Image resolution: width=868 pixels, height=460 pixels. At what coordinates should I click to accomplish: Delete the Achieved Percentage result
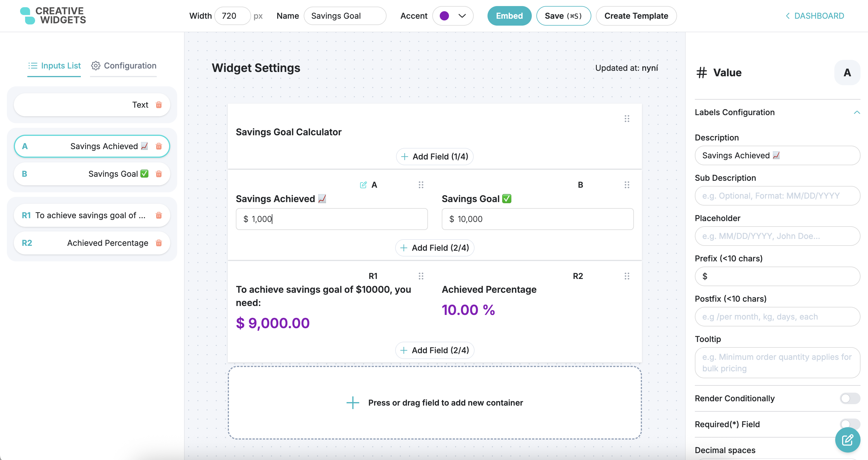(159, 243)
